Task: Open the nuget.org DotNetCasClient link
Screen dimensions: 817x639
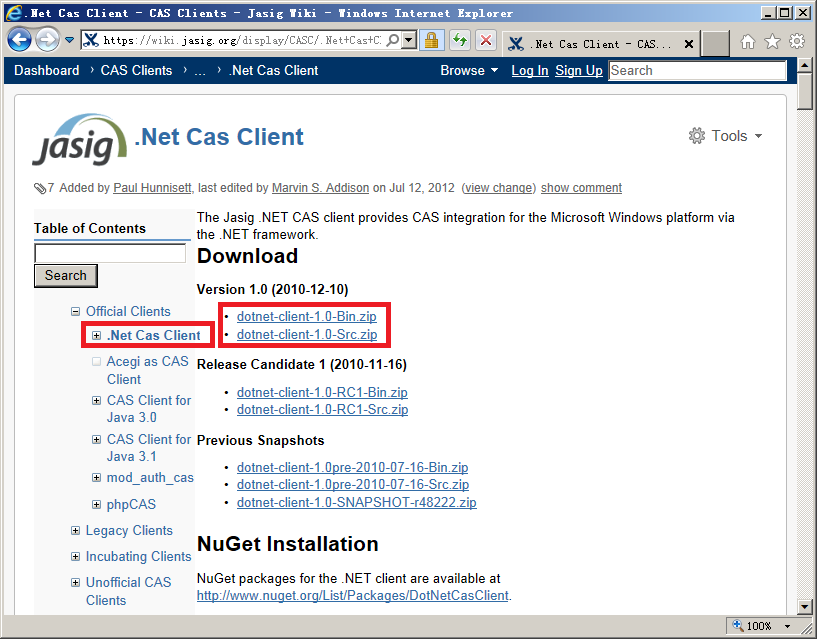Action: (353, 596)
